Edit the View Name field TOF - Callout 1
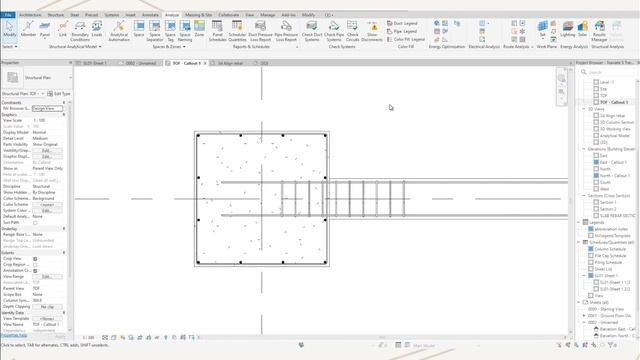The width and height of the screenshot is (640, 360). pos(47,324)
